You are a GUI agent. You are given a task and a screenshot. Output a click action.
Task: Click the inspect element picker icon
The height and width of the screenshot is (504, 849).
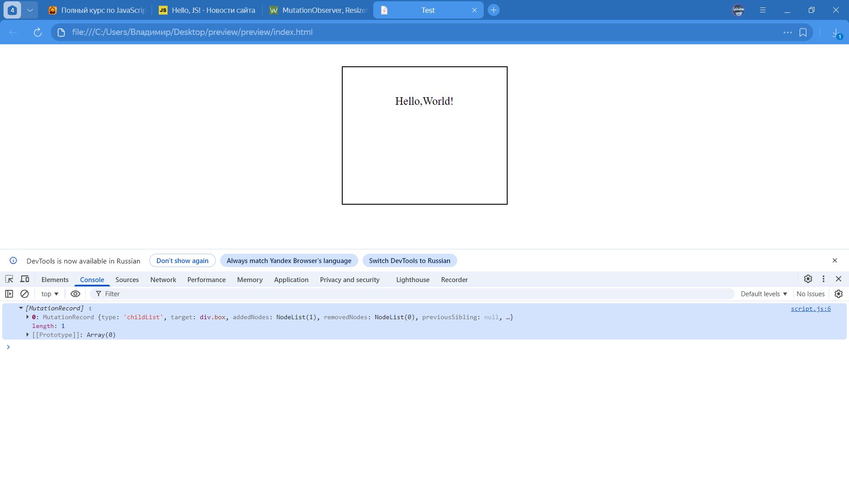click(x=9, y=279)
